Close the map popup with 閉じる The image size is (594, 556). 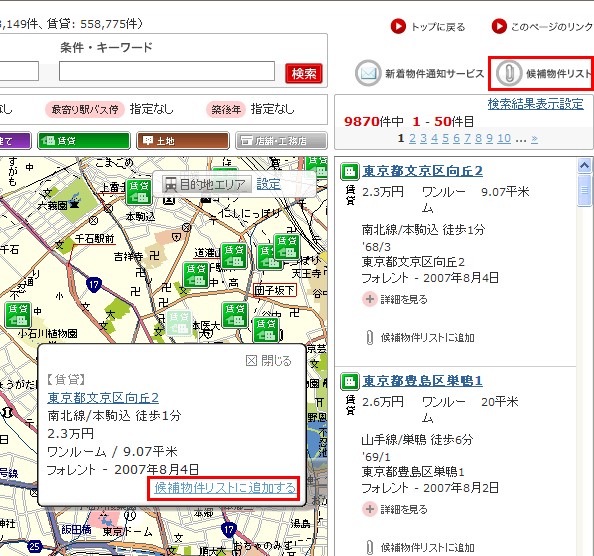[x=269, y=361]
